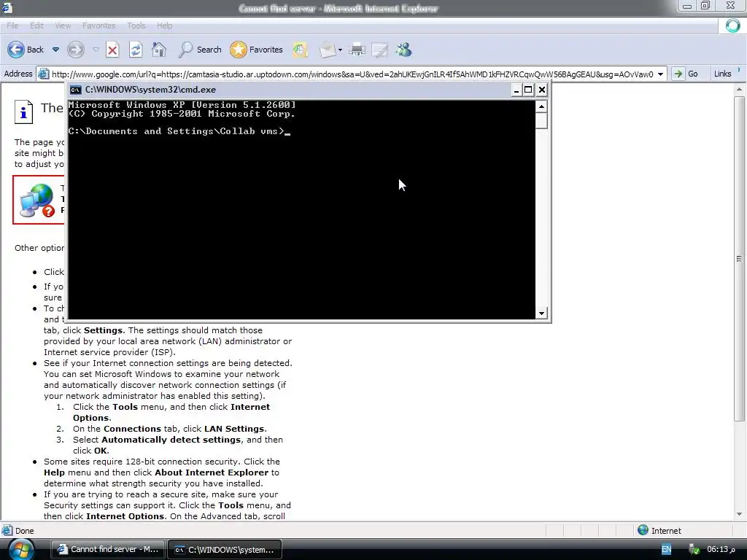Click the IE throbber logo at top right

click(x=732, y=26)
